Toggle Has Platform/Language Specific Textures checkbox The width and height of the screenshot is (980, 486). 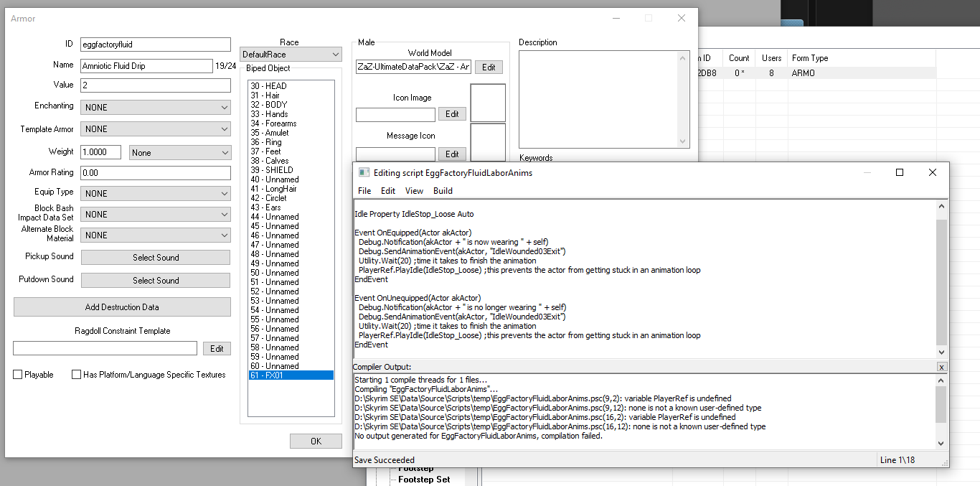(77, 375)
